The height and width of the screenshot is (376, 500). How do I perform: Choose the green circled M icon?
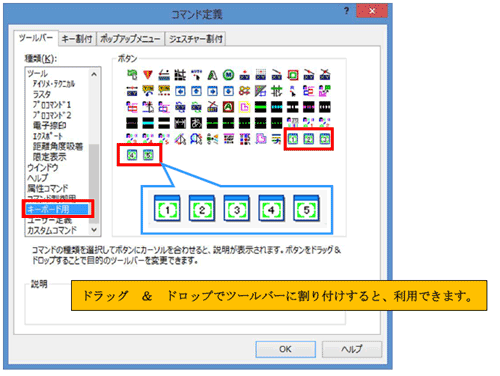coord(228,75)
